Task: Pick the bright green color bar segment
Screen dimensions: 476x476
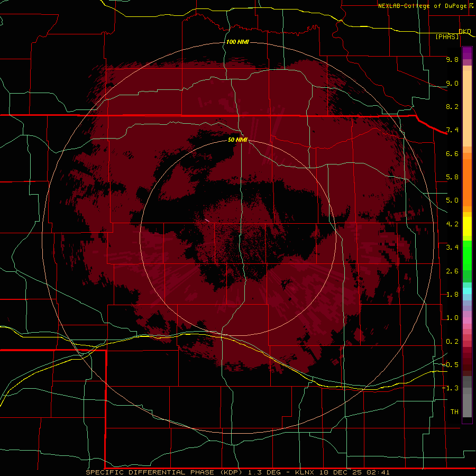Action: coord(467,256)
